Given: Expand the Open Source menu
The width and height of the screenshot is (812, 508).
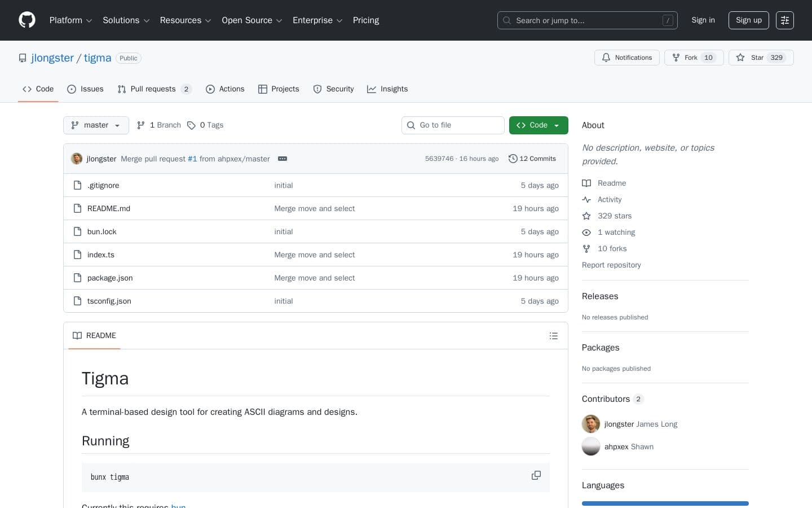Looking at the screenshot, I should [x=252, y=20].
